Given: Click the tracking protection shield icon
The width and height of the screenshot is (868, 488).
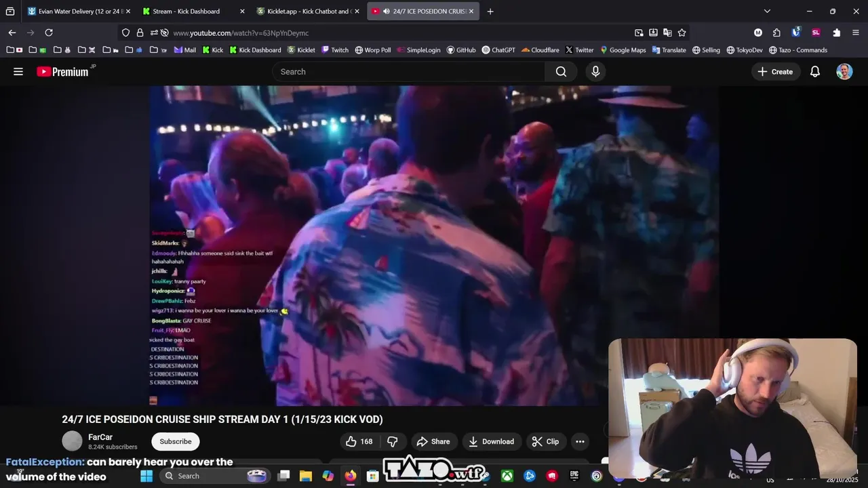Looking at the screenshot, I should 125,33.
